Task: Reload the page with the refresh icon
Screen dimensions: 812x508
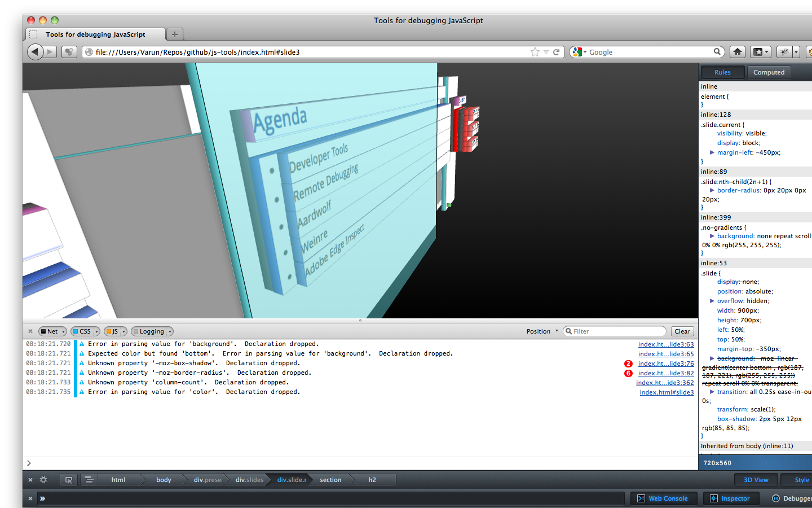Action: 556,52
